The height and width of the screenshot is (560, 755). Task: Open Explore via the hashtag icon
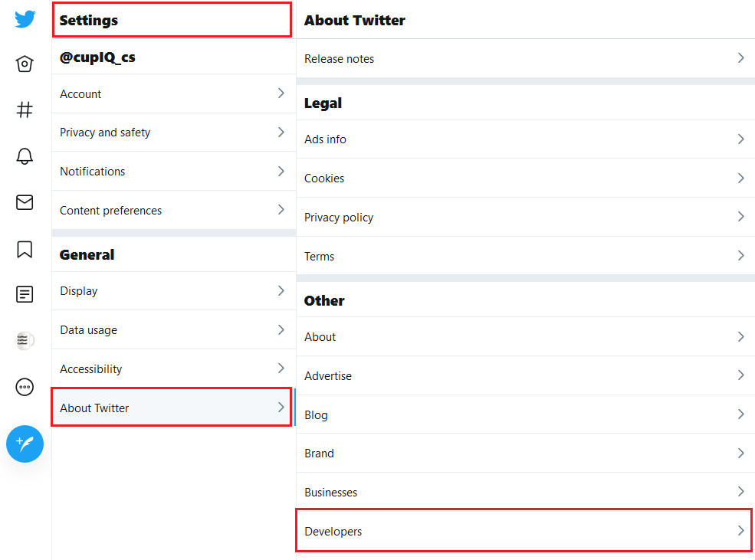click(x=25, y=110)
